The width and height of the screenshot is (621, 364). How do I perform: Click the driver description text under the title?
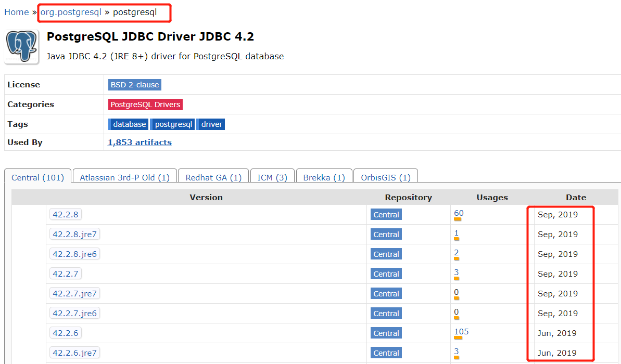click(x=165, y=56)
